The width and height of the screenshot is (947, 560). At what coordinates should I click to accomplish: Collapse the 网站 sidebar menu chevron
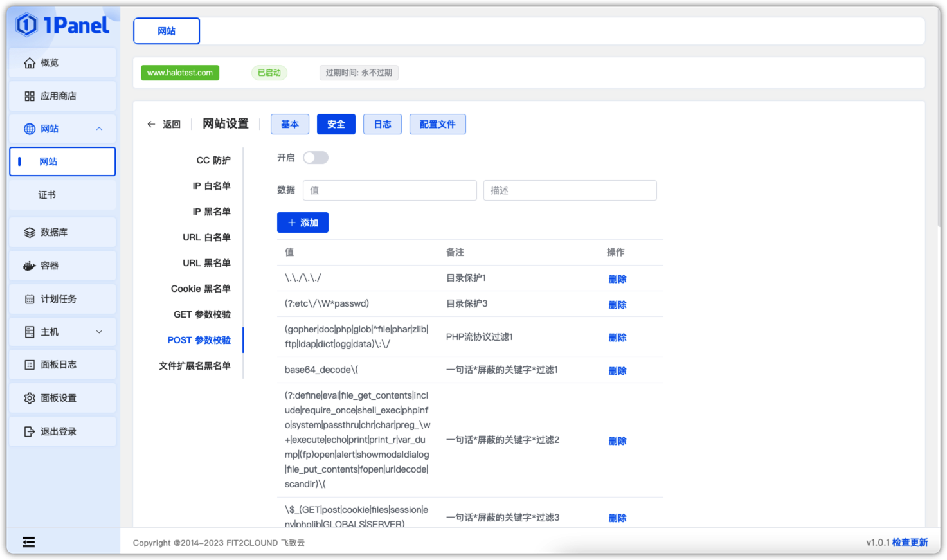pos(99,129)
